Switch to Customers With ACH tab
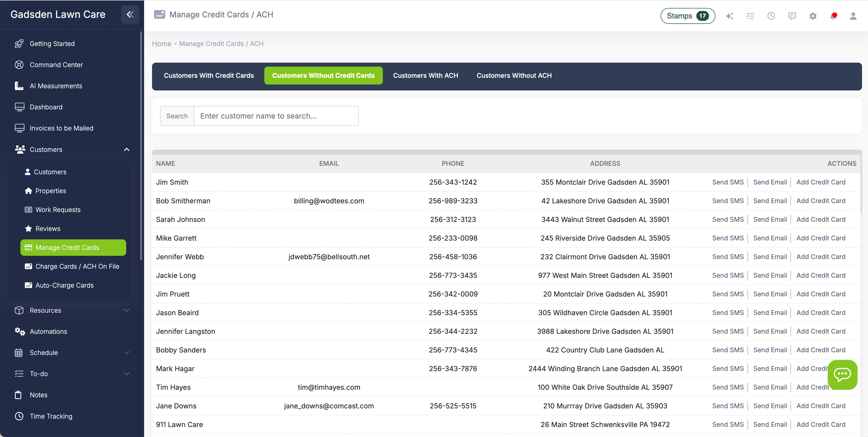The width and height of the screenshot is (868, 437). coord(425,75)
